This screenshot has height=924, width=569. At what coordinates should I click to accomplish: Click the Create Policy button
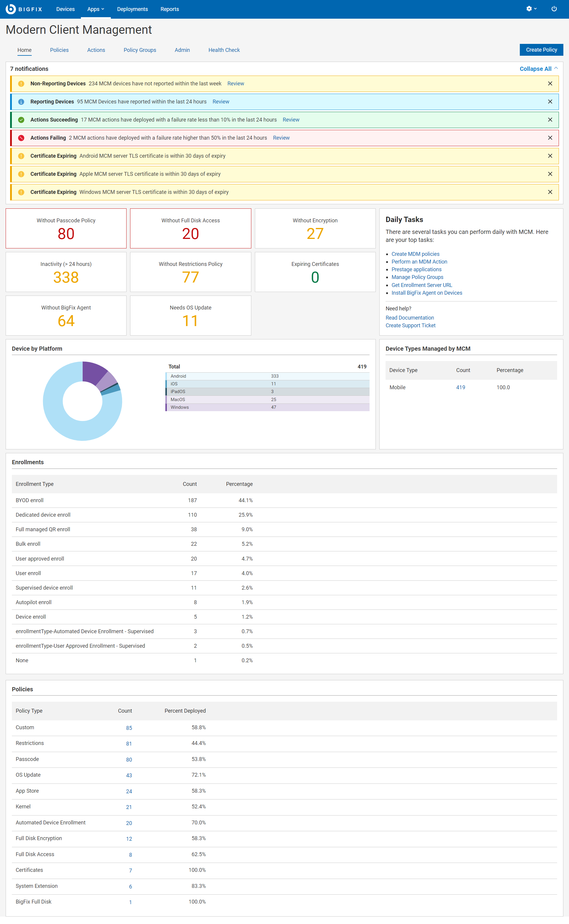tap(541, 50)
